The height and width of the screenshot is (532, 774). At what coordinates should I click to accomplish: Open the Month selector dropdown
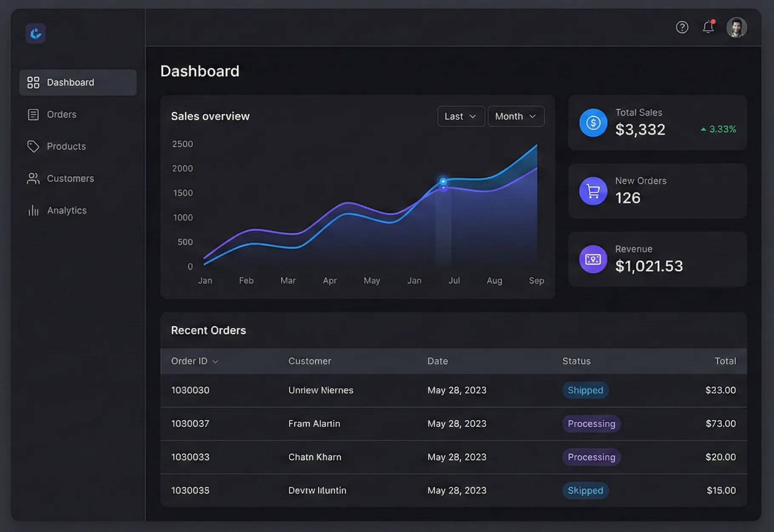[516, 116]
